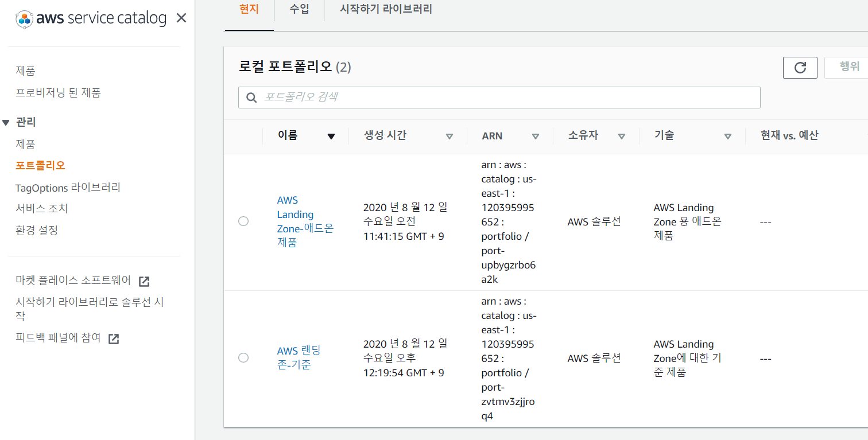Open 피드백 패널에 참여 link
The height and width of the screenshot is (440, 868).
click(x=58, y=338)
